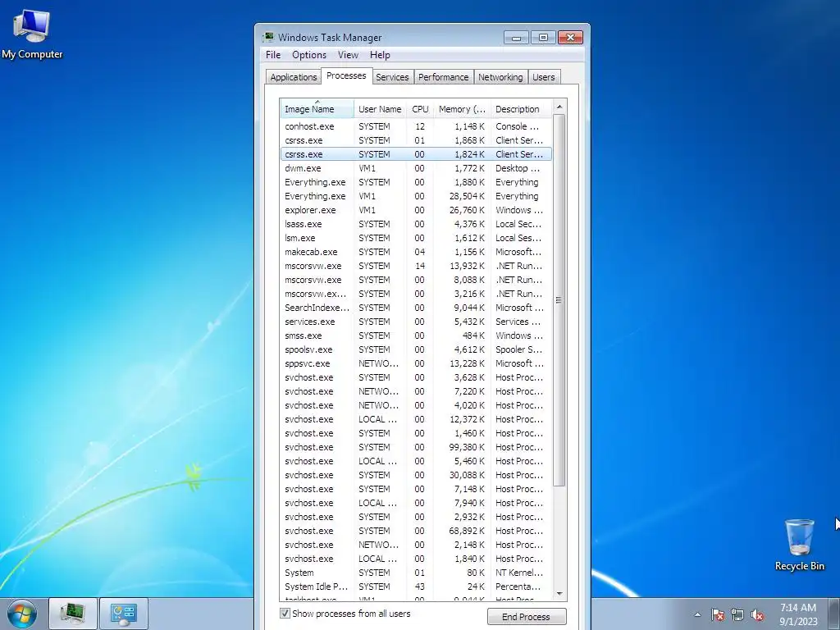Select the Recycle Bin desktop icon
Screen dimensions: 840x630
coord(799,545)
